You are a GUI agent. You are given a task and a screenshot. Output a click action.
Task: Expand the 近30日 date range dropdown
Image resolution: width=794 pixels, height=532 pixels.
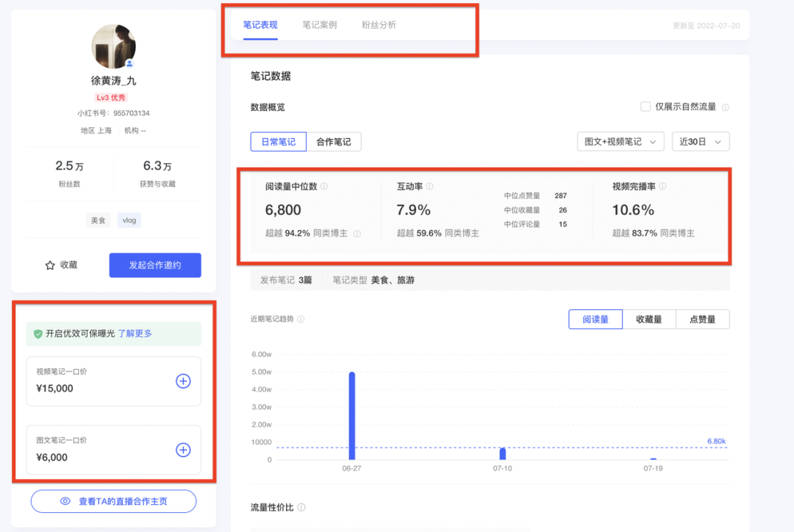(700, 142)
